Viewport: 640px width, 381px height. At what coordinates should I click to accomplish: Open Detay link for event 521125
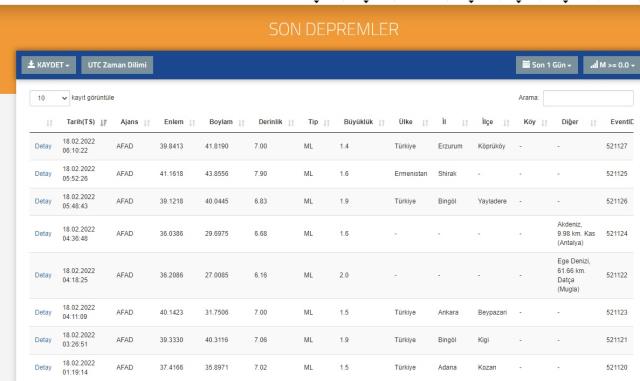click(43, 174)
